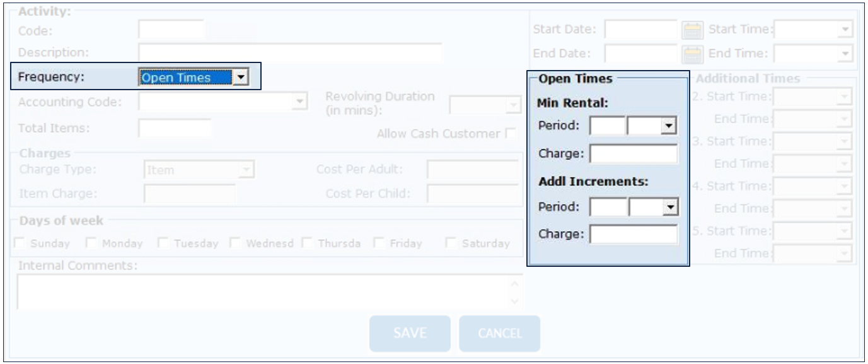The width and height of the screenshot is (868, 364).
Task: Click into the Internal Comments text area
Action: click(265, 291)
